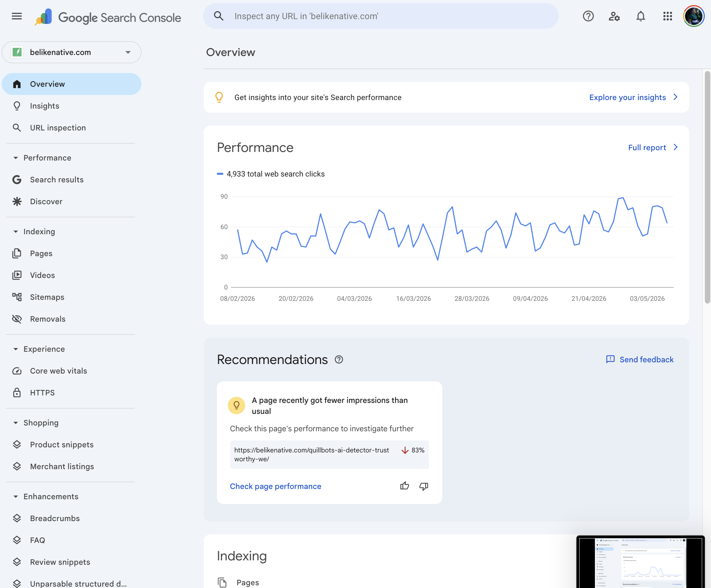
Task: Click chevron next to Full report
Action: [675, 148]
